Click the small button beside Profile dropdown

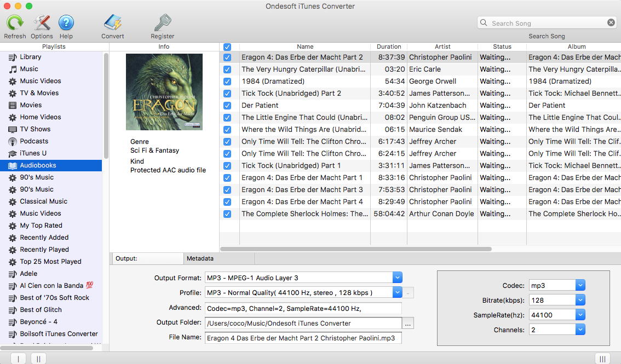click(408, 293)
